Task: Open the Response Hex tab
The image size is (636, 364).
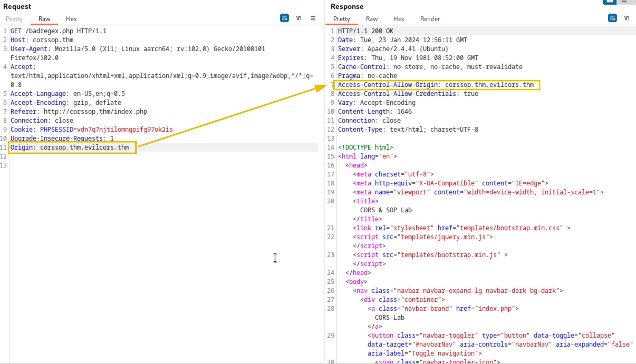Action: [x=399, y=19]
